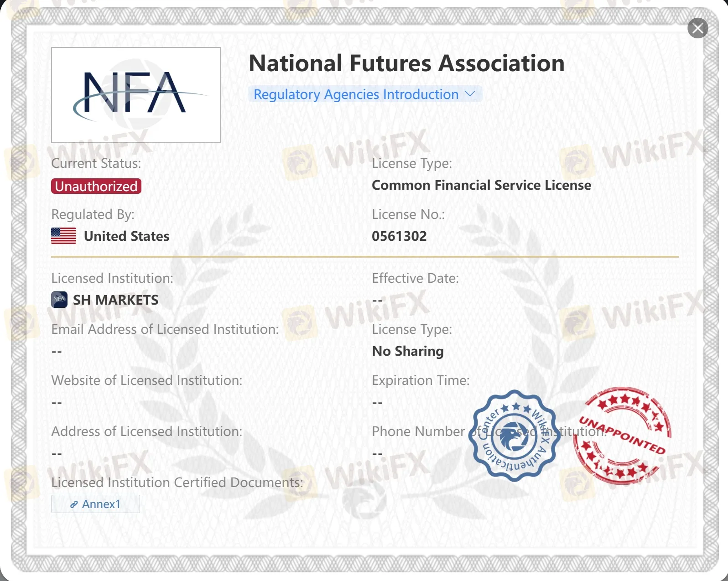728x581 pixels.
Task: Click the United States flag icon
Action: coord(64,236)
